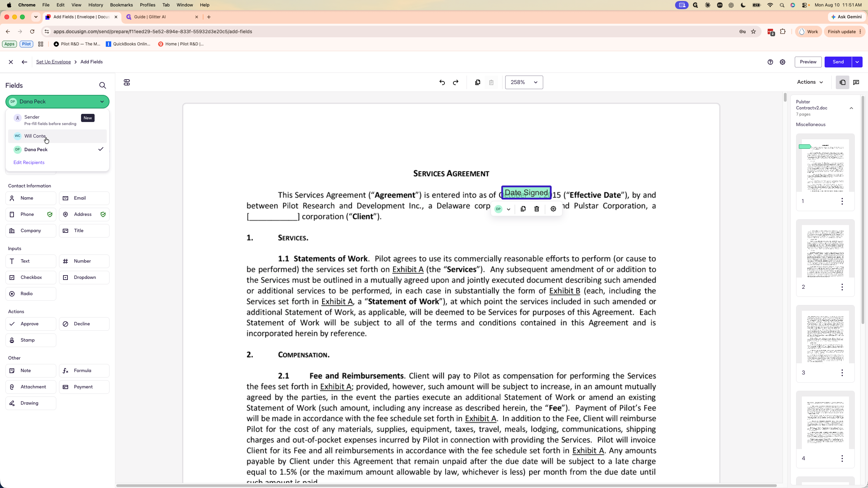Image resolution: width=868 pixels, height=488 pixels.
Task: Duplicate the Date Signed field
Action: tap(523, 209)
